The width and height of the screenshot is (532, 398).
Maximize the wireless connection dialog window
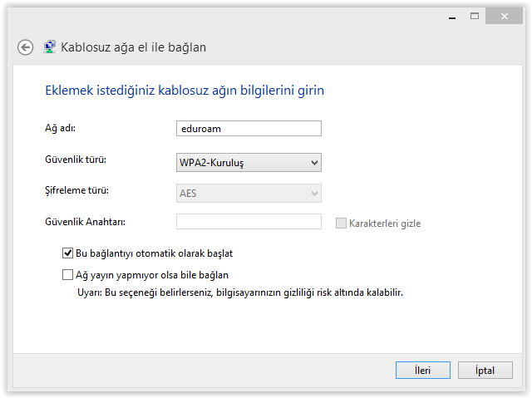click(x=475, y=16)
